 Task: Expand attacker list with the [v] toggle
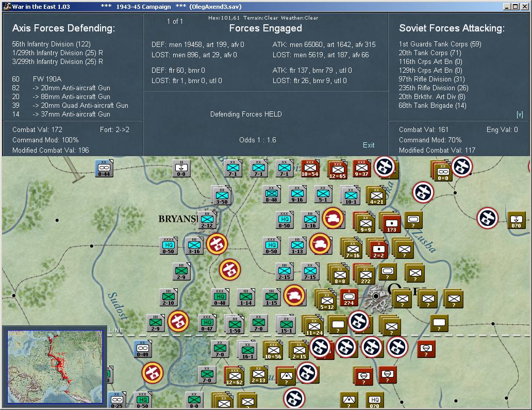click(520, 114)
